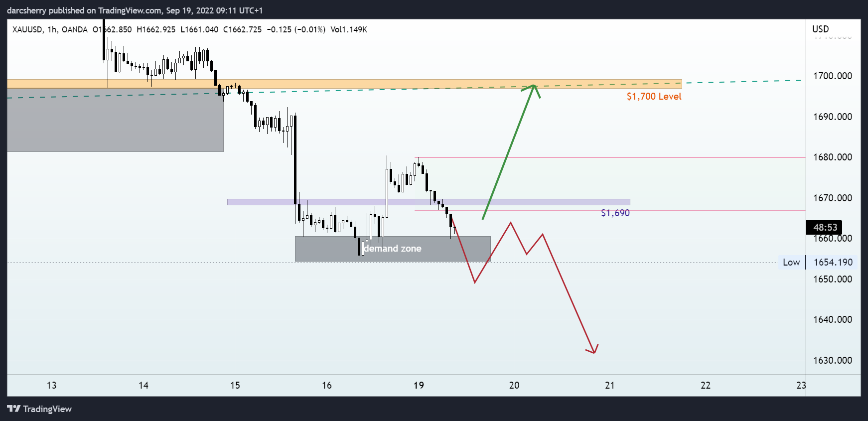Click date 20 on time axis
Image resolution: width=868 pixels, height=421 pixels.
pyautogui.click(x=514, y=385)
